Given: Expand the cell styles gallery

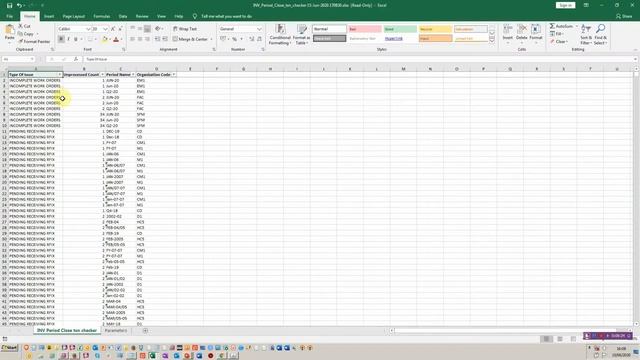Looking at the screenshot, I should tap(492, 40).
